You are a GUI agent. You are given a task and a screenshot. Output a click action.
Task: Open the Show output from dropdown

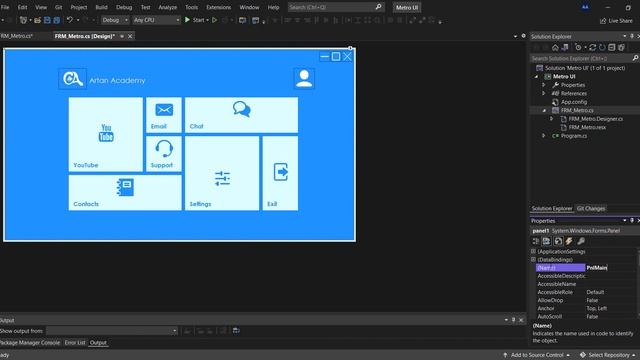112,331
